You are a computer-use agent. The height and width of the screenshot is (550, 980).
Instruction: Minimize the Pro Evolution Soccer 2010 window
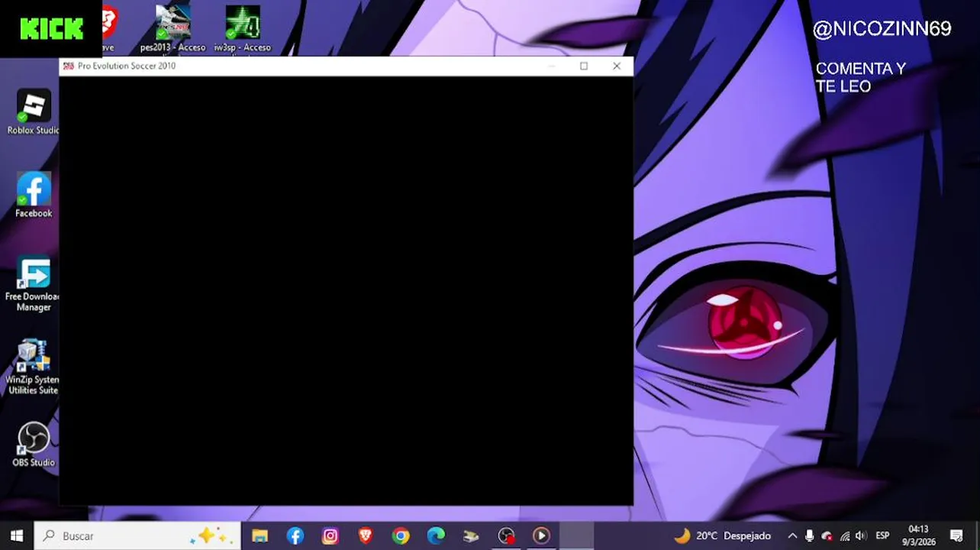[551, 66]
